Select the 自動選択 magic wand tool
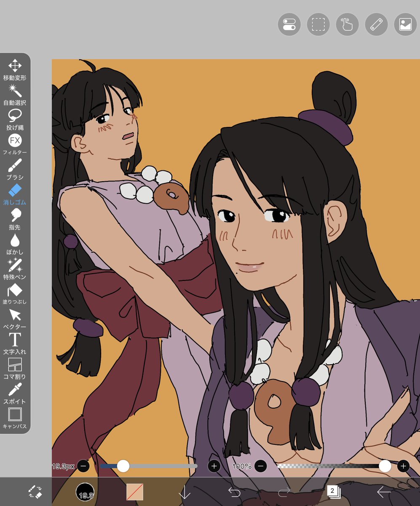420x506 pixels. [15, 95]
